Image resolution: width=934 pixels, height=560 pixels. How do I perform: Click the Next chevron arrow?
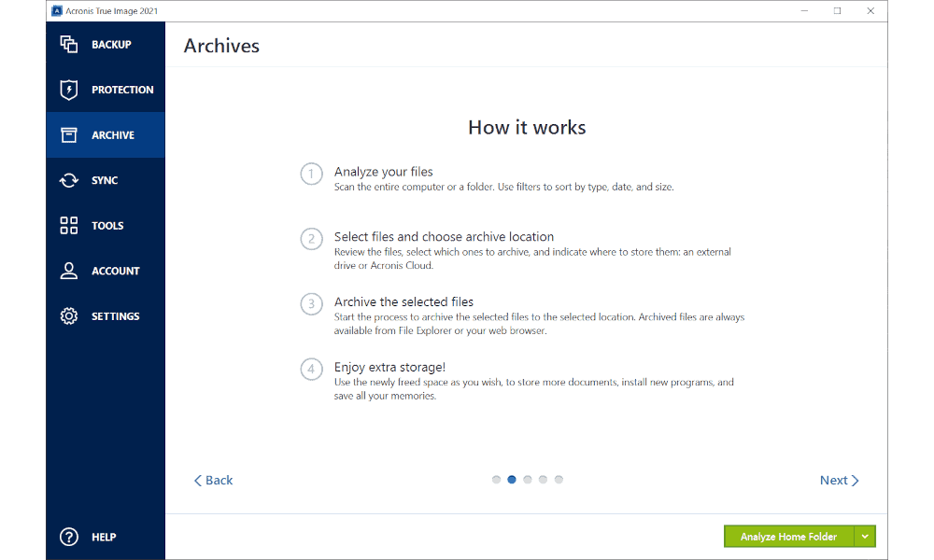pyautogui.click(x=855, y=481)
